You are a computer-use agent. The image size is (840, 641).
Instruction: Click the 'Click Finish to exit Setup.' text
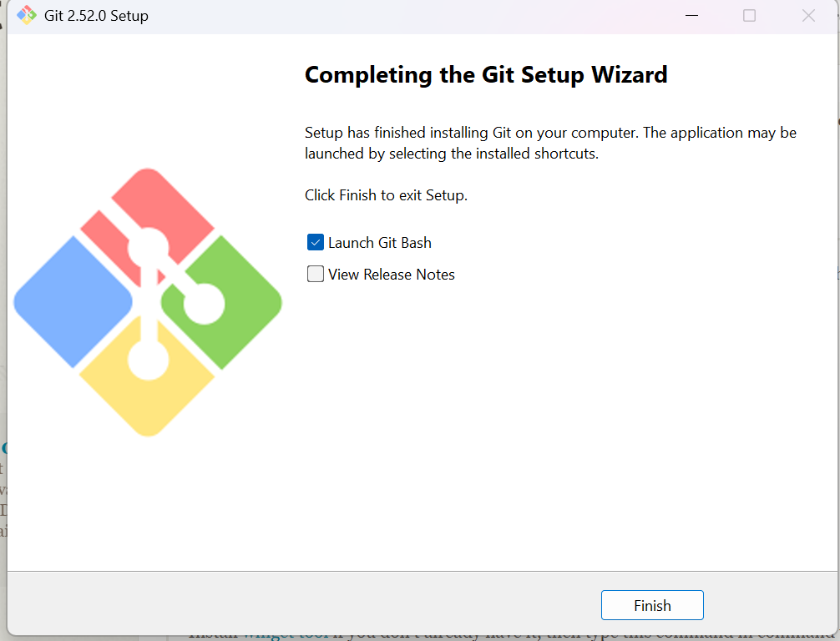386,195
